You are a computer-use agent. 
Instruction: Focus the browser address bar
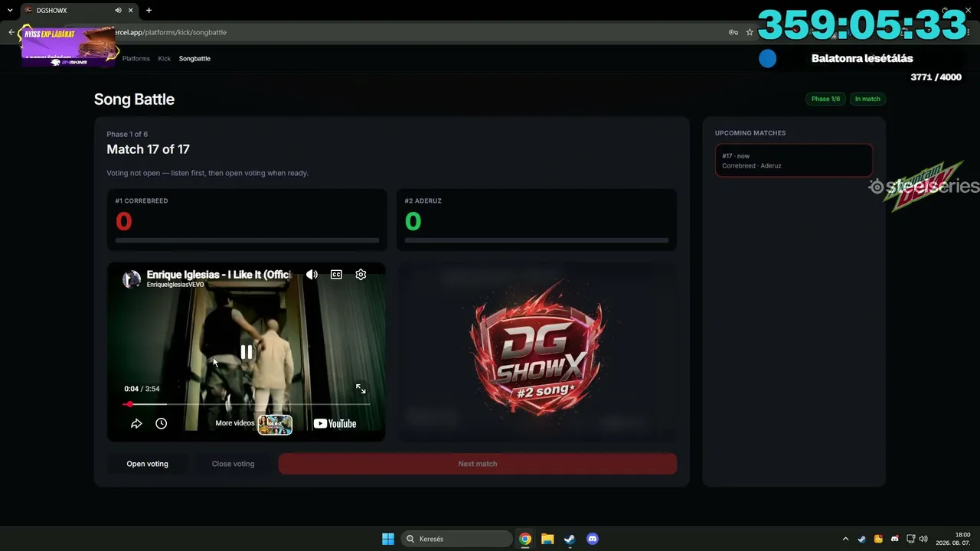(413, 32)
